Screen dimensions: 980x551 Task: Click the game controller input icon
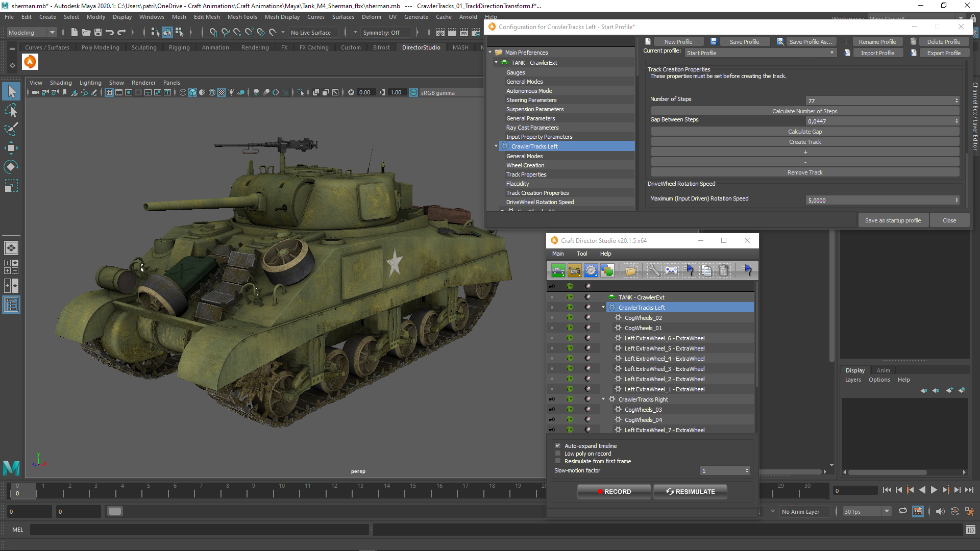point(671,270)
